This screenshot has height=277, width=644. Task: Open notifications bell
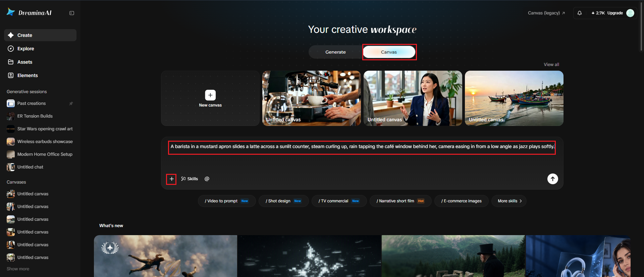click(580, 13)
